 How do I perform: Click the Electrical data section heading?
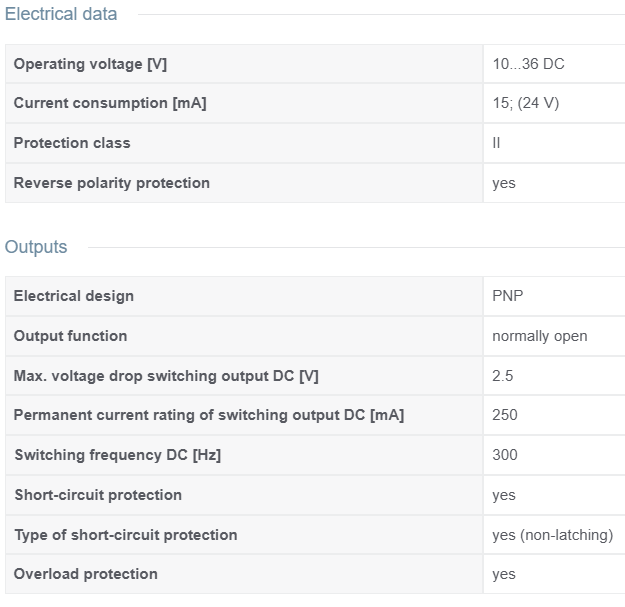61,14
